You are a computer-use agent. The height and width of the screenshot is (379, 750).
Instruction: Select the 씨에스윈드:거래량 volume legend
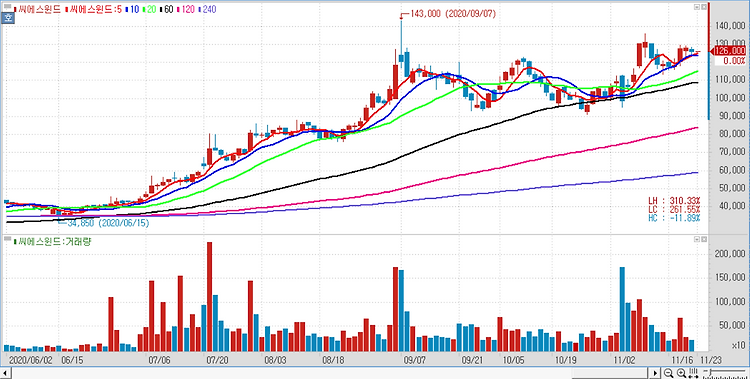pyautogui.click(x=52, y=241)
